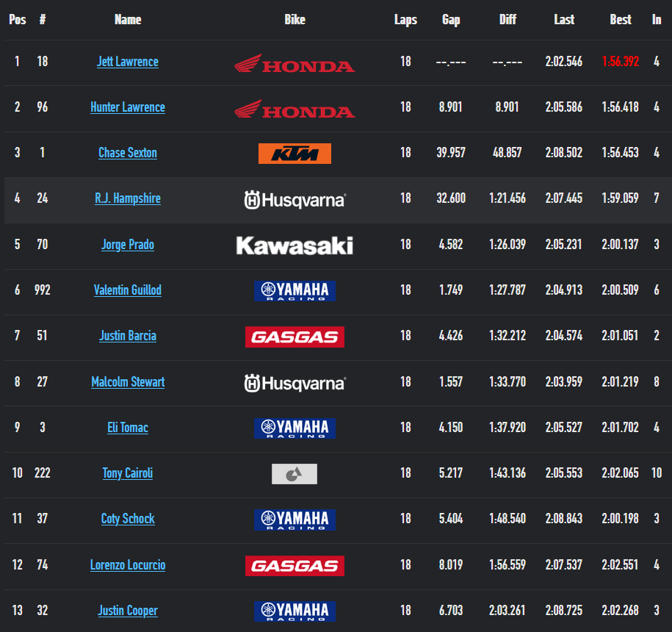Click the Best column header

tap(620, 20)
